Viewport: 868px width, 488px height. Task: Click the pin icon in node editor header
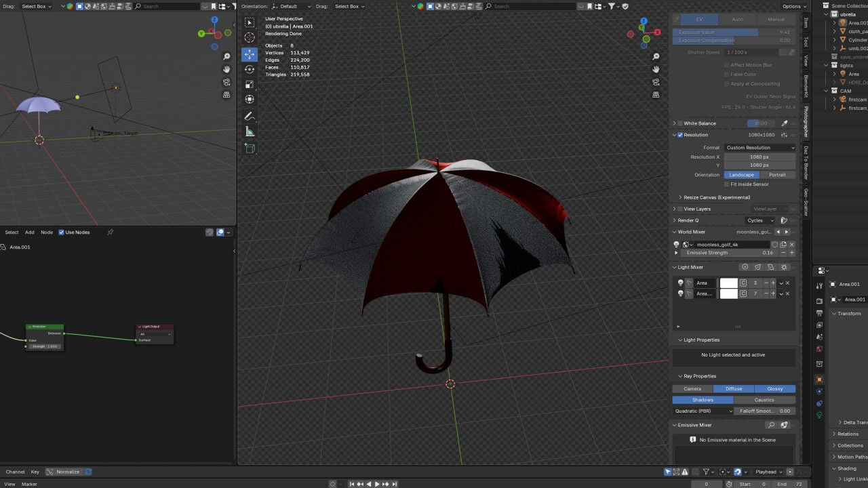pos(110,232)
